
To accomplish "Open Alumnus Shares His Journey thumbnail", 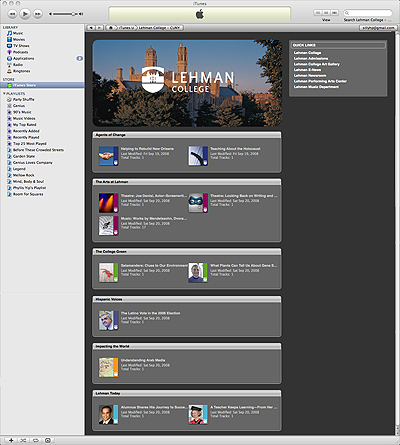I will click(x=108, y=414).
